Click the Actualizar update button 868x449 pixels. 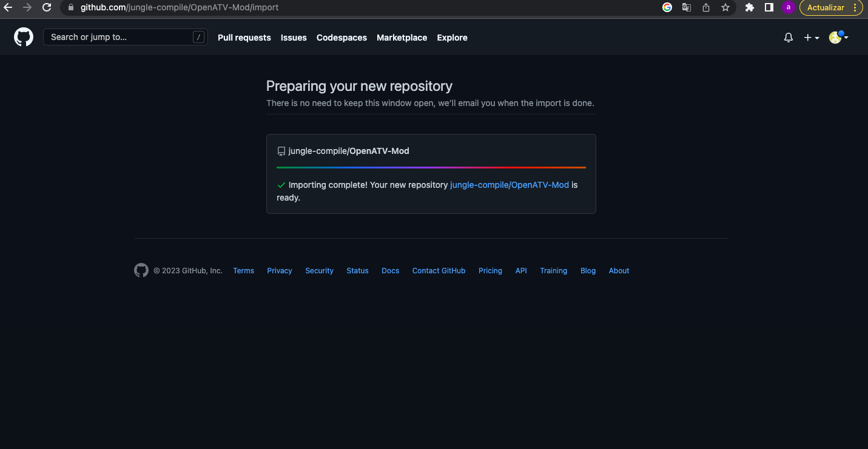pos(825,8)
